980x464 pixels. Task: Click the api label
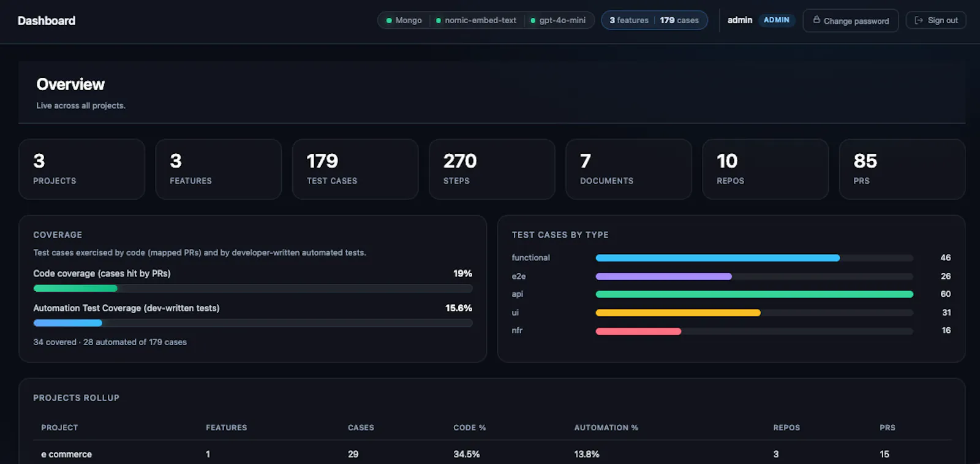(x=518, y=294)
